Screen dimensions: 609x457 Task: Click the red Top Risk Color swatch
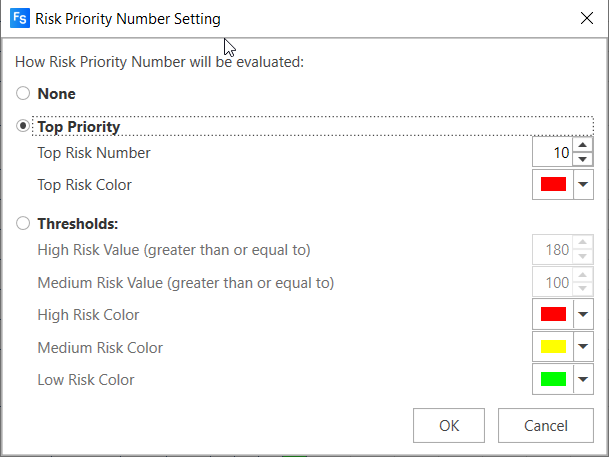(553, 185)
